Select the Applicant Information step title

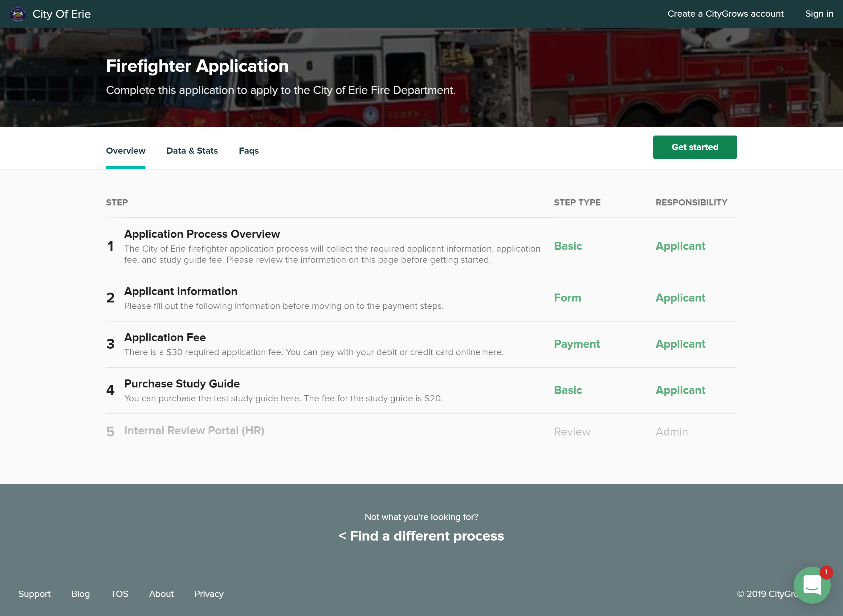click(x=181, y=291)
